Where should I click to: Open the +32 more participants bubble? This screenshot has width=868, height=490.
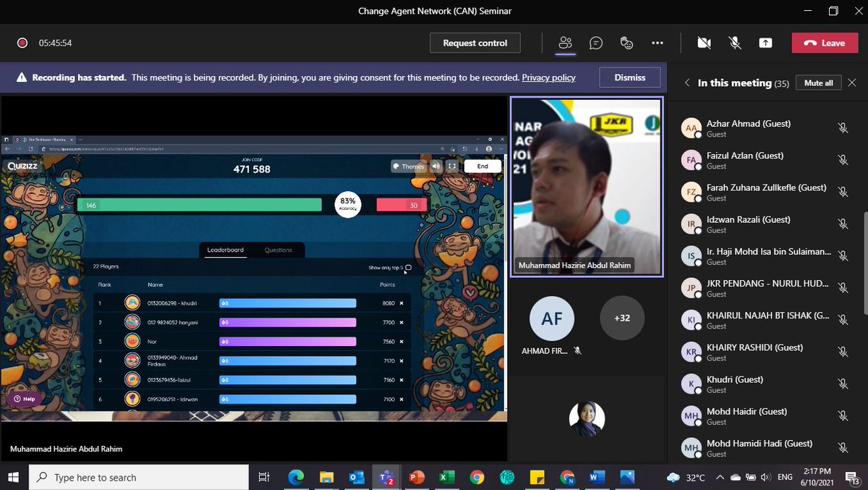click(x=622, y=318)
